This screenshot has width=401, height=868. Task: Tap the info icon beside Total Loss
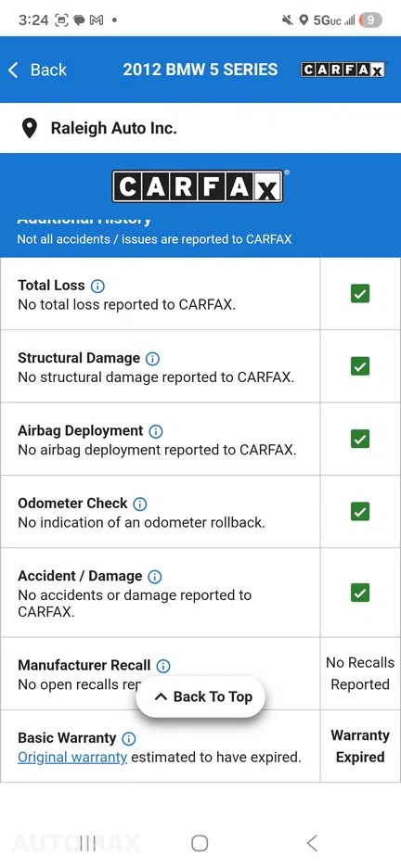97,287
